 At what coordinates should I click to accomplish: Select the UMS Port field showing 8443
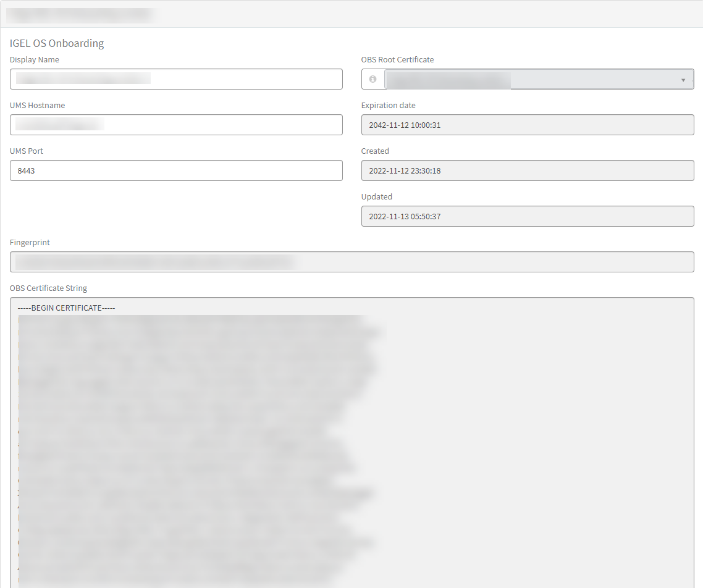point(176,170)
